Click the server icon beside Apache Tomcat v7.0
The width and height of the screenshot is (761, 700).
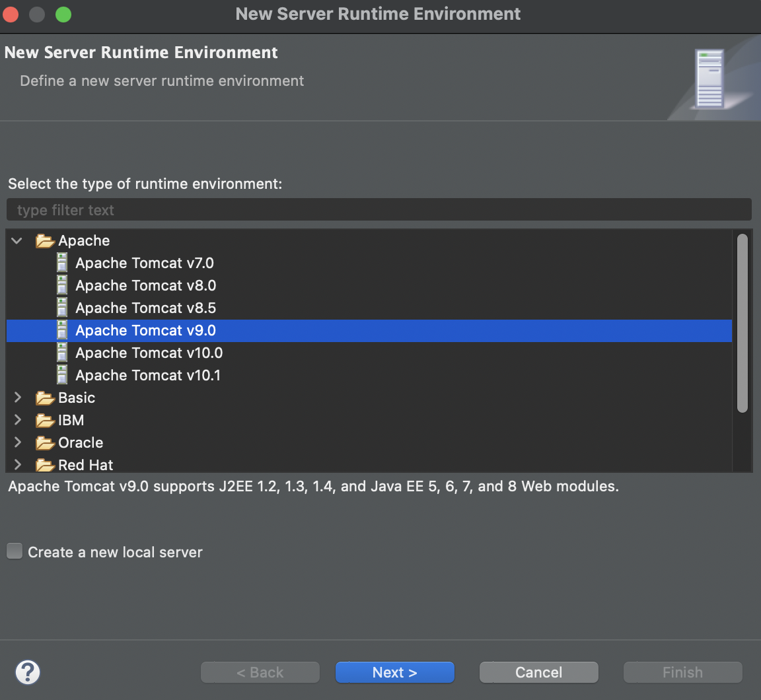[x=62, y=263]
